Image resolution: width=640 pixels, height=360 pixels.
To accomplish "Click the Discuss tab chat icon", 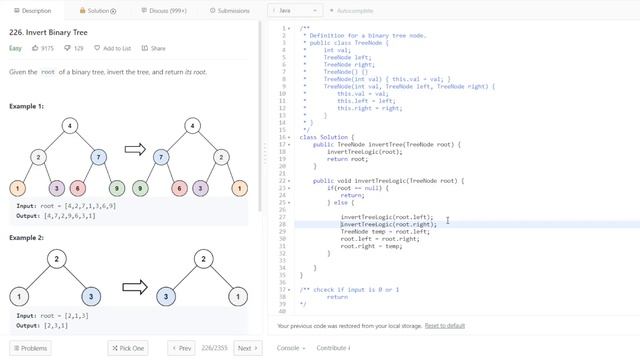I will click(144, 11).
